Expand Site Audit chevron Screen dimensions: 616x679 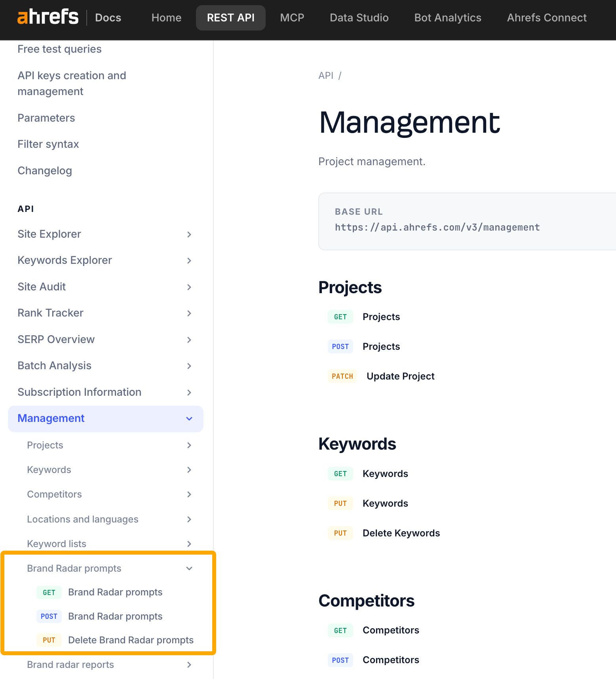tap(189, 287)
